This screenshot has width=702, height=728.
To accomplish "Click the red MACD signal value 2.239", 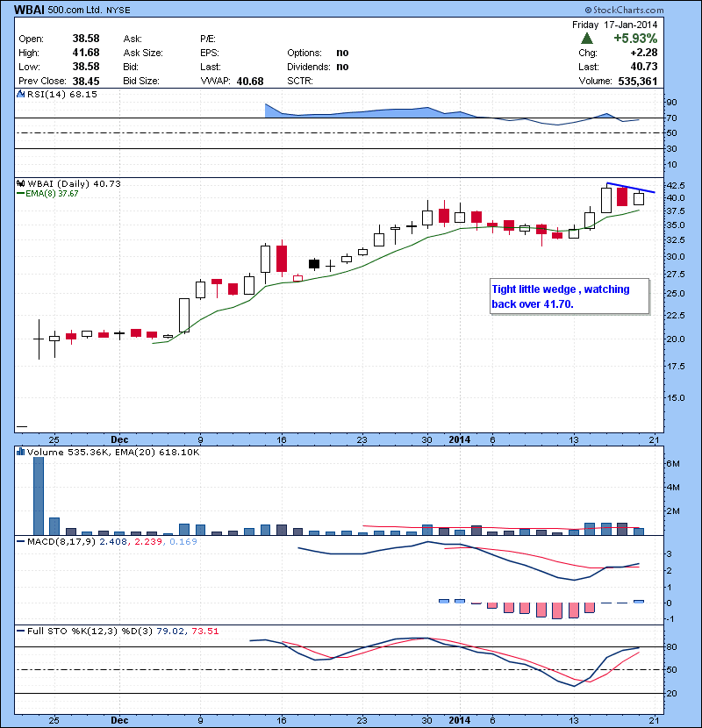I will pos(148,541).
